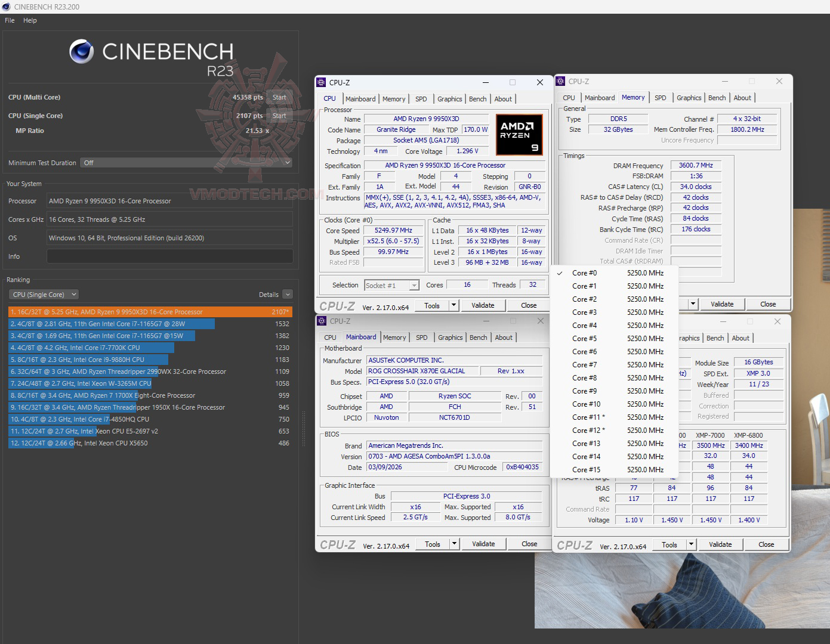Click the title bar icon of the CPU-Z Memory window

pyautogui.click(x=561, y=81)
